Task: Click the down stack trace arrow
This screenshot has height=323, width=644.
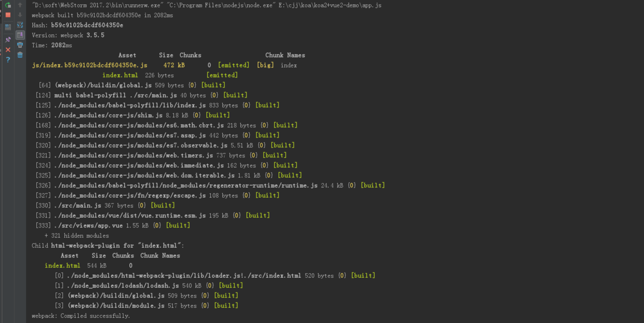Action: (x=20, y=15)
